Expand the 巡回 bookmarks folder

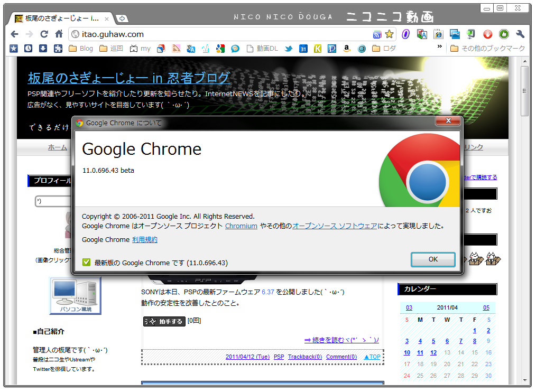click(x=111, y=49)
